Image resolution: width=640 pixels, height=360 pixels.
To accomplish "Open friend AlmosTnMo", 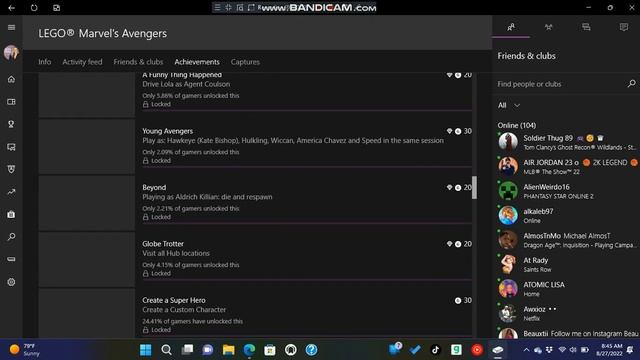I will tap(566, 240).
